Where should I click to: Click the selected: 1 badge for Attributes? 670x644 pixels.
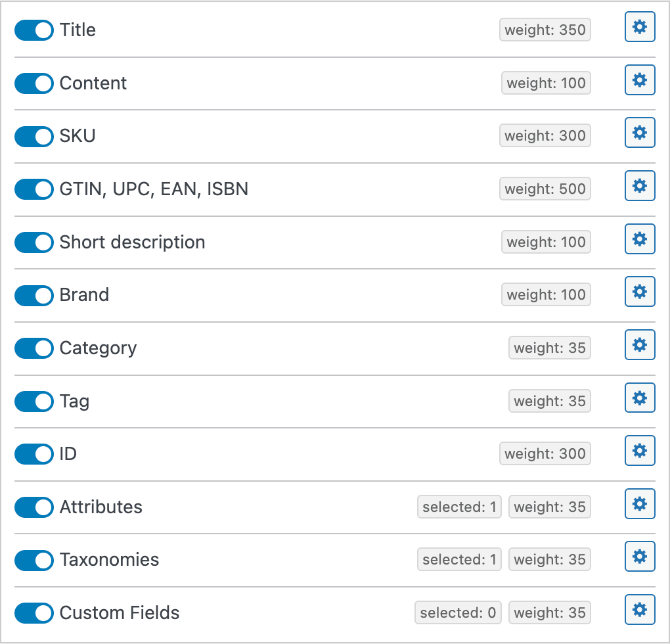click(459, 507)
